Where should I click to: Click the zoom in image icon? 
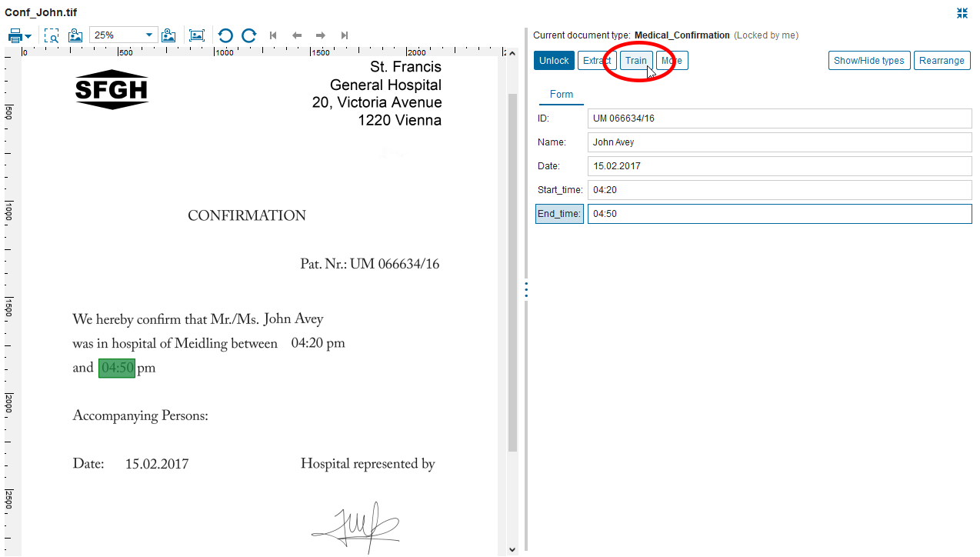tap(169, 35)
